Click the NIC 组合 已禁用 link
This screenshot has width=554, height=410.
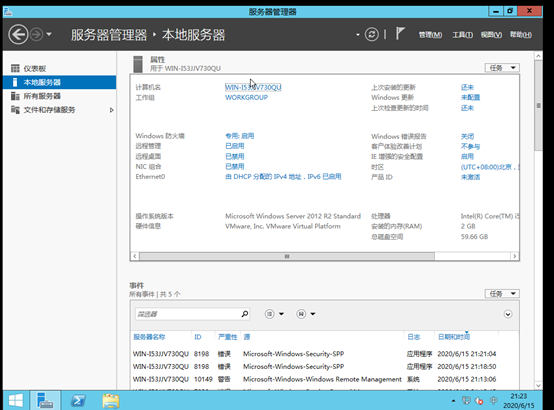(235, 166)
